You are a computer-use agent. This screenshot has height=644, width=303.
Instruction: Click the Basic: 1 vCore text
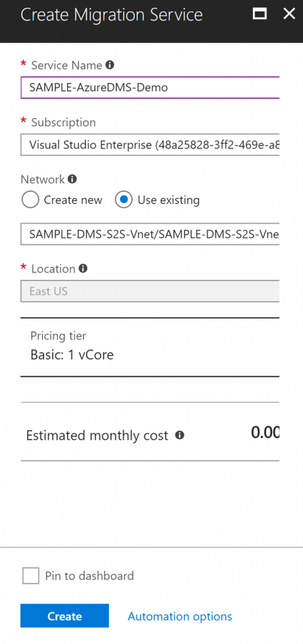point(72,355)
